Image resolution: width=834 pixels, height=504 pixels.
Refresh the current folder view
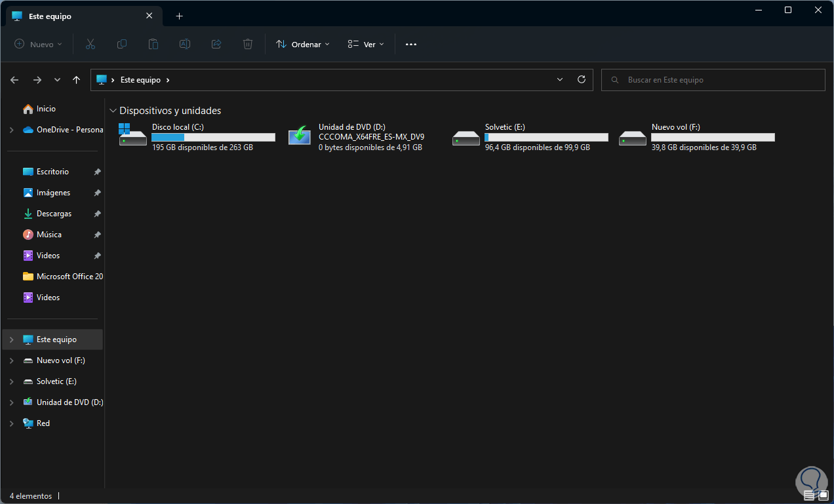(581, 79)
